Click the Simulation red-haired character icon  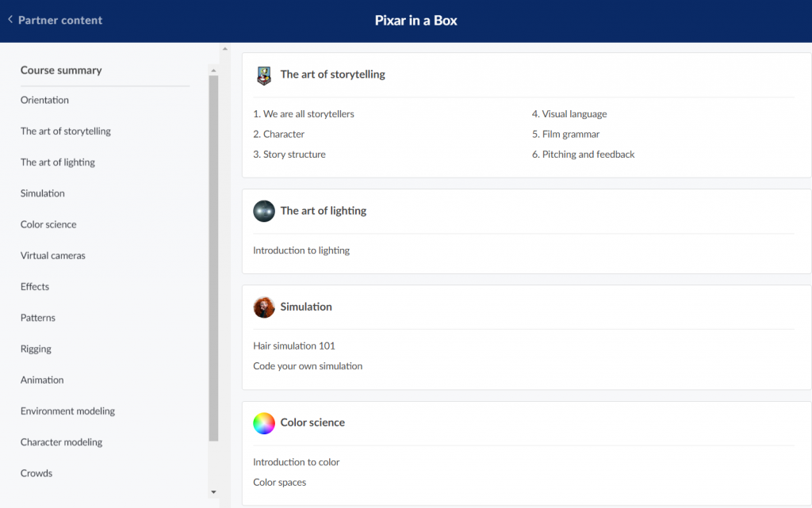click(x=264, y=307)
